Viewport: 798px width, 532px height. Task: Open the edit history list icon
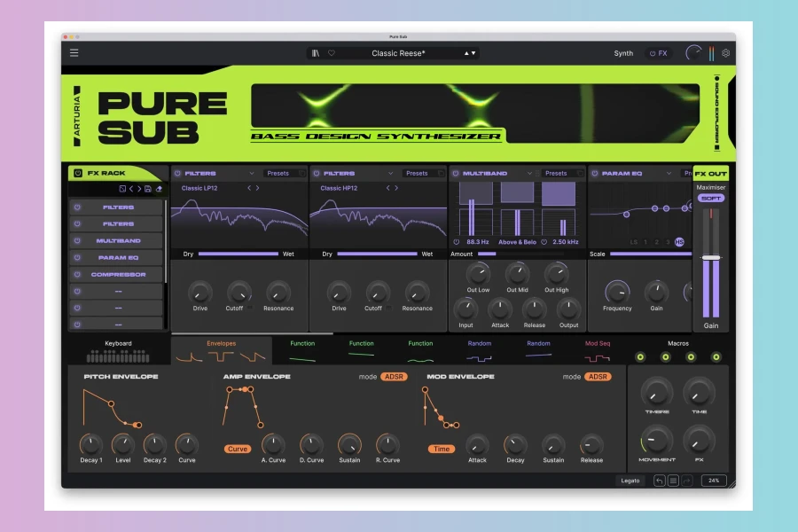pos(673,481)
